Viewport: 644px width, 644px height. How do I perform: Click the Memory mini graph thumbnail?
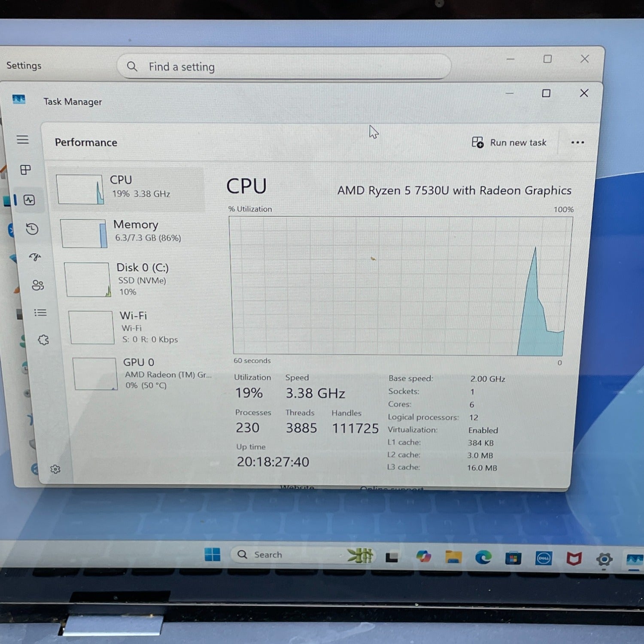[x=84, y=234]
